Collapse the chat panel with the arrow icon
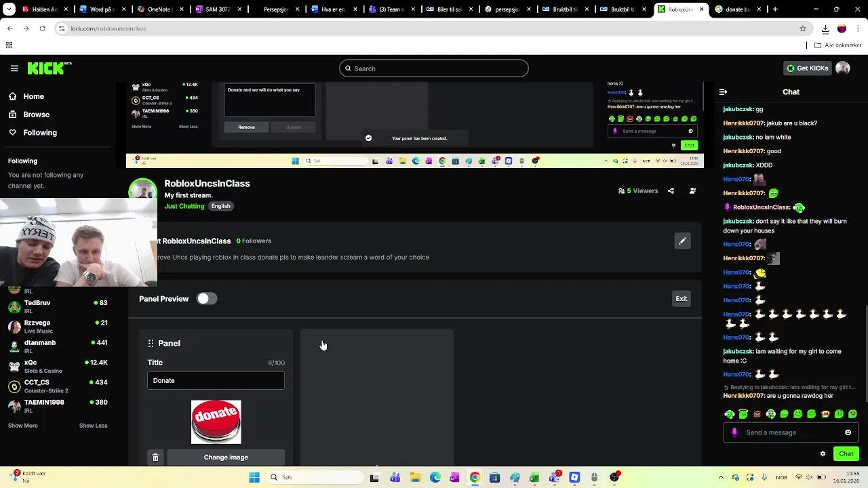 [x=723, y=91]
